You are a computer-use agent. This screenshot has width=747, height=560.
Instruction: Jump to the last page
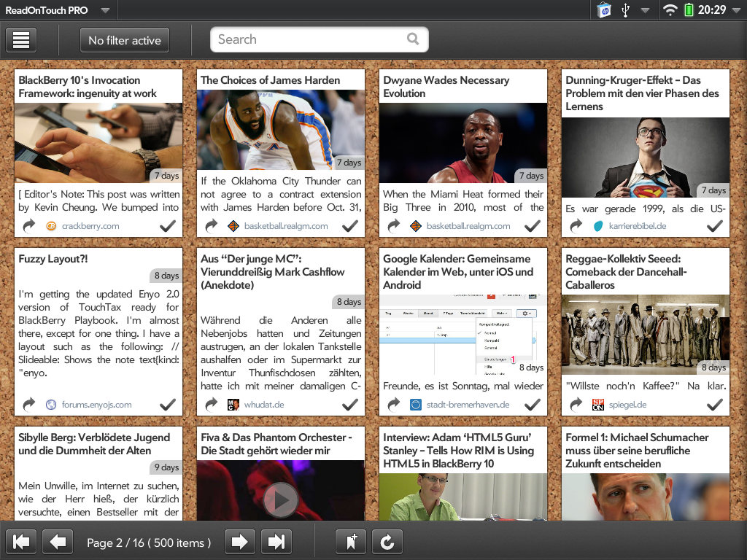(x=276, y=542)
